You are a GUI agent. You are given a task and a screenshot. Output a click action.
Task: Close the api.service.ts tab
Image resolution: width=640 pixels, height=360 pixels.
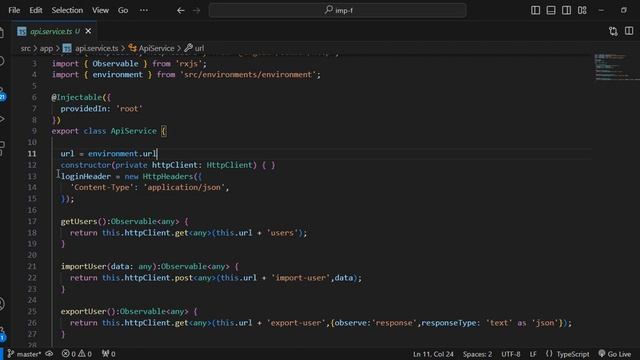pos(88,31)
